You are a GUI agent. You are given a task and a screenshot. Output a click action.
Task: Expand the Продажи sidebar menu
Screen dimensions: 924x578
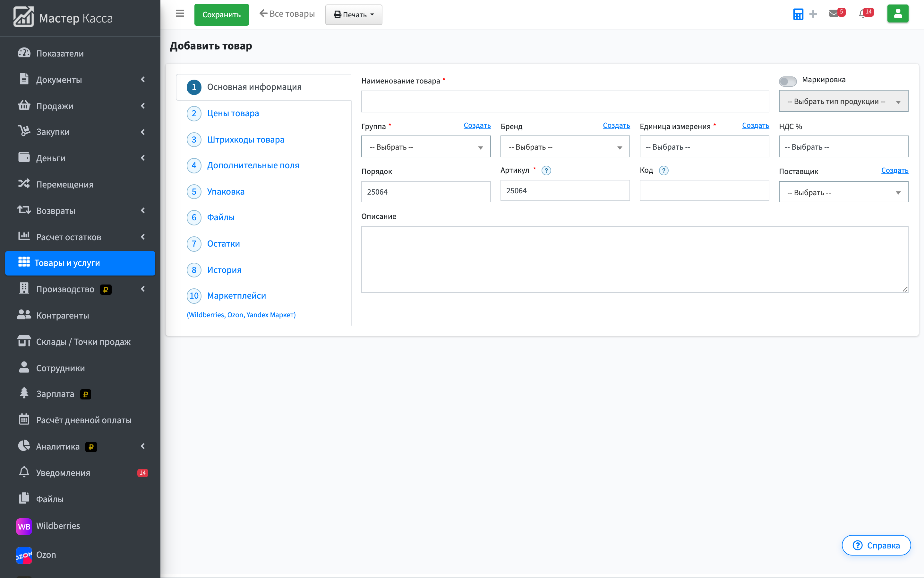tap(80, 106)
